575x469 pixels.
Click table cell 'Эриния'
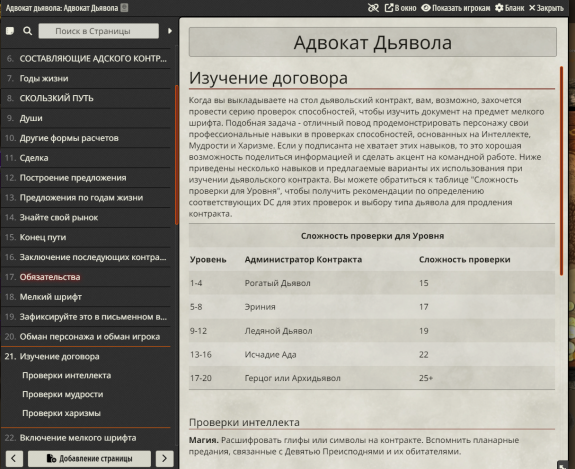coord(260,307)
